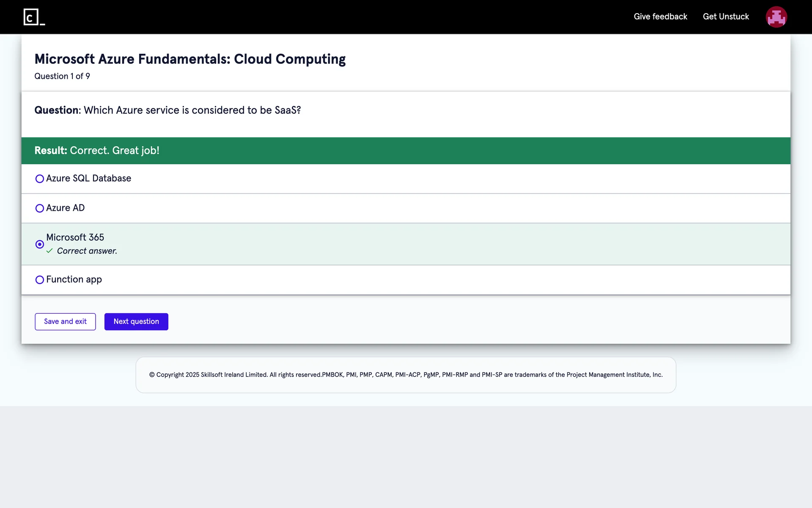This screenshot has width=812, height=508.
Task: Click the Microsoft 365 answer label
Action: [75, 237]
